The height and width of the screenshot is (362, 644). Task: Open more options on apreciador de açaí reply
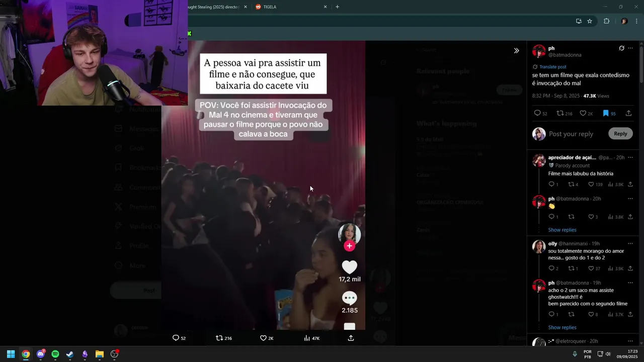point(630,157)
